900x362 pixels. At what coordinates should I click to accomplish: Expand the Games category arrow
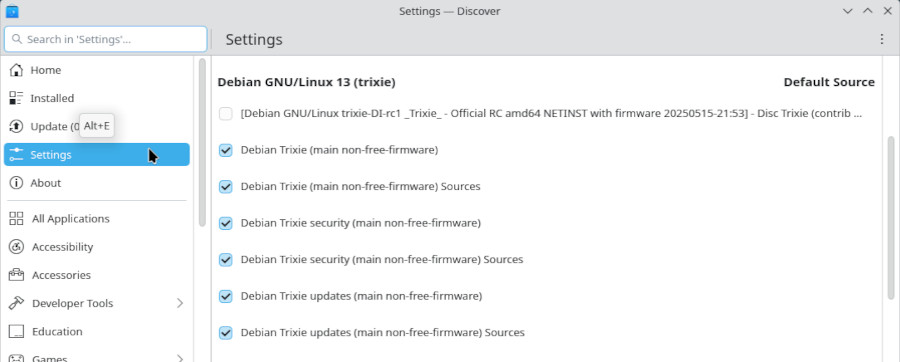click(x=180, y=359)
